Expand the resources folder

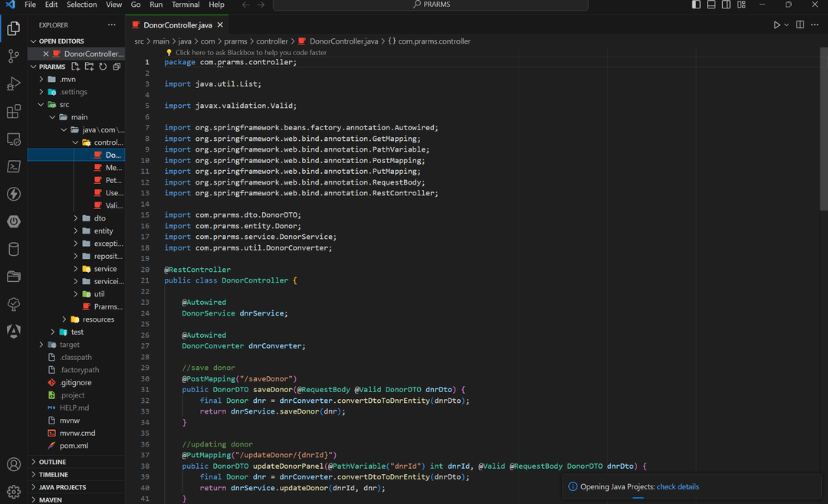click(x=97, y=319)
